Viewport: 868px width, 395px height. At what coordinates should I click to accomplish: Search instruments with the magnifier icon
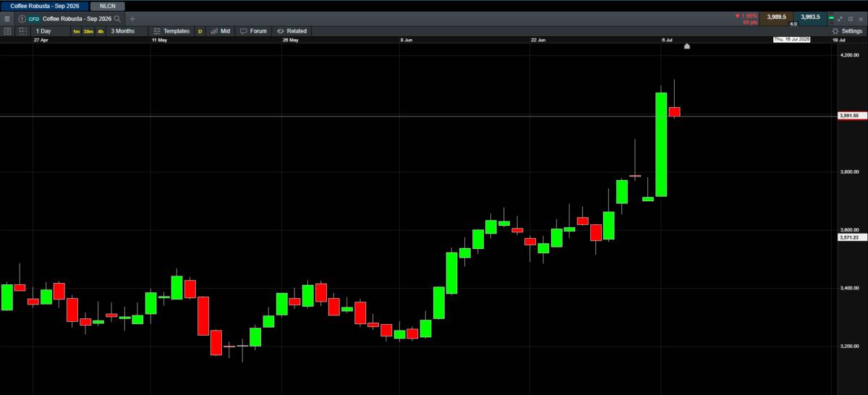[x=117, y=19]
